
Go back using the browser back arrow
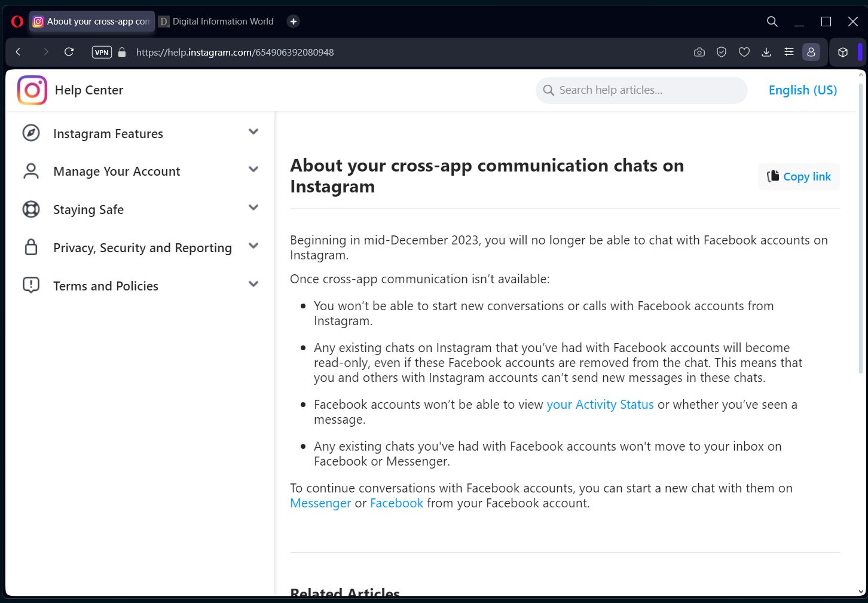pos(19,52)
